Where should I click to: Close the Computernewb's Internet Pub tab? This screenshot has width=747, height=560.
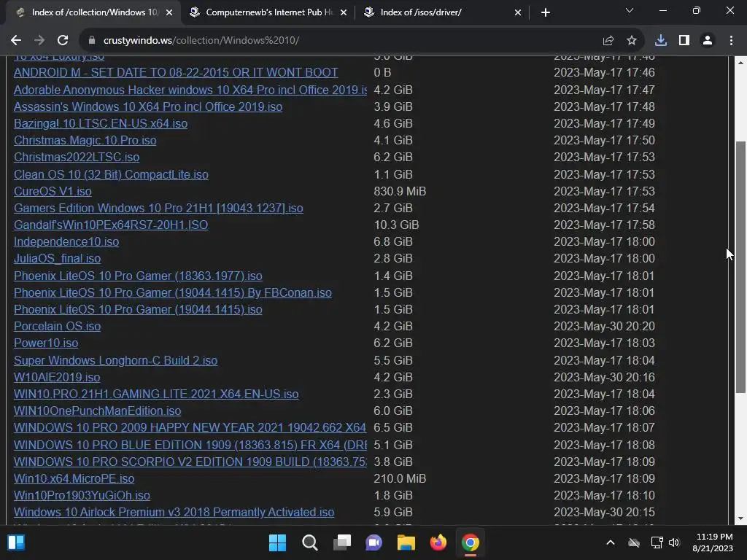pos(344,12)
